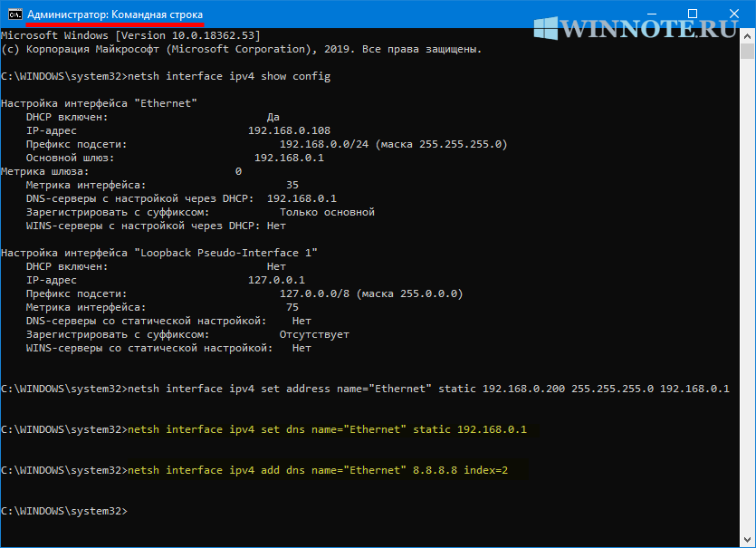Click the Loopback Pseudo-Interface 1 heading
Image resolution: width=756 pixels, height=548 pixels.
tap(159, 253)
